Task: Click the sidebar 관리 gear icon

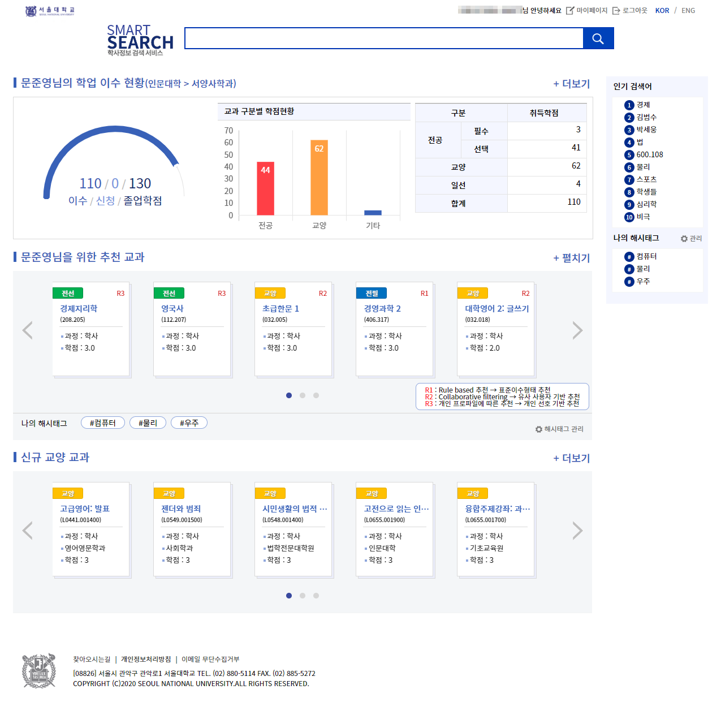Action: click(684, 239)
